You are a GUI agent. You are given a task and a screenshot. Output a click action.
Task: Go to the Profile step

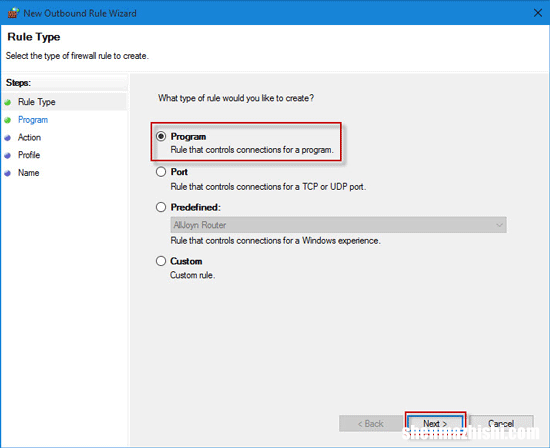tap(29, 155)
